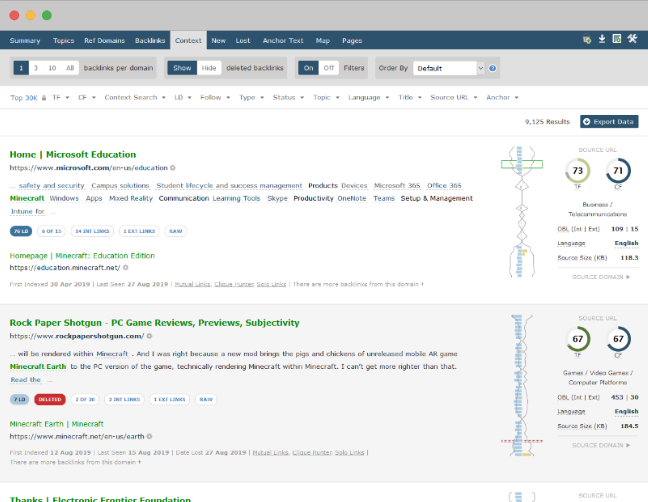This screenshot has height=502, width=648.
Task: Click the red DELETED badge
Action: 50,399
